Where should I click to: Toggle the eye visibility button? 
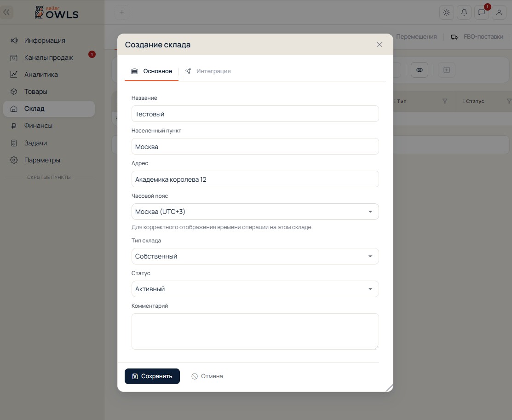coord(420,70)
